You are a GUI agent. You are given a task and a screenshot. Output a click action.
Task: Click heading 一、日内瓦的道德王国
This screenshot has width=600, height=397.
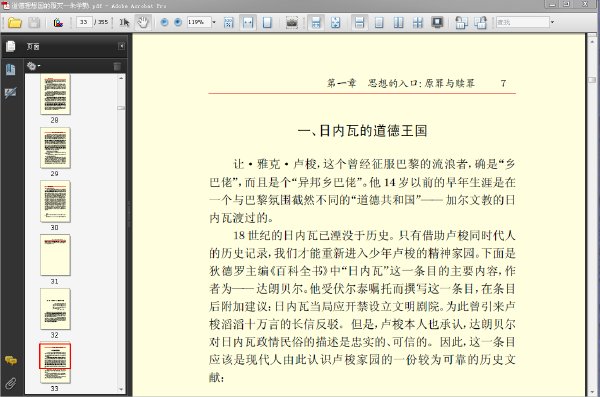[x=362, y=131]
